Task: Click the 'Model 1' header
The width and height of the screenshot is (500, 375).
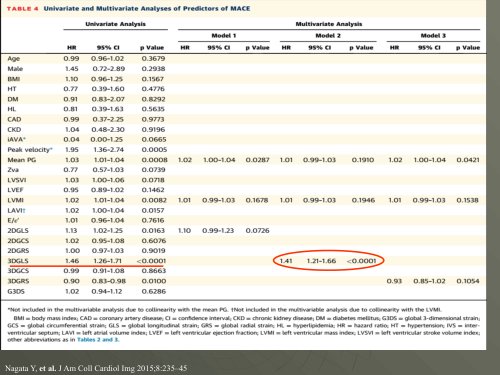Action: (224, 36)
